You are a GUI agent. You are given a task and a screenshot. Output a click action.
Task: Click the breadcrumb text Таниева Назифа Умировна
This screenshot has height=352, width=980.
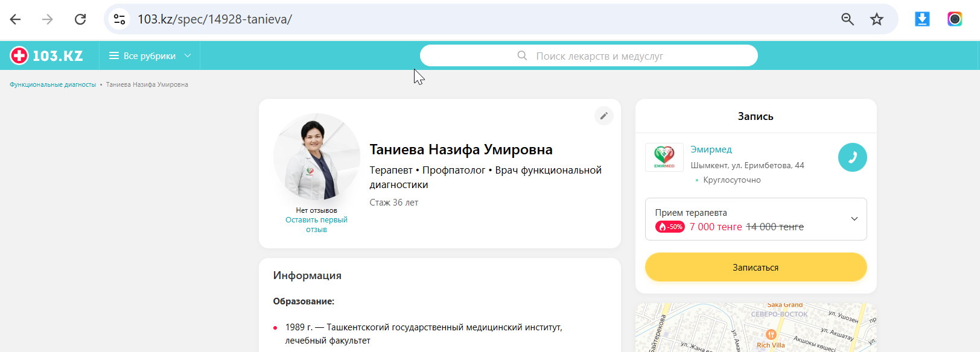147,85
